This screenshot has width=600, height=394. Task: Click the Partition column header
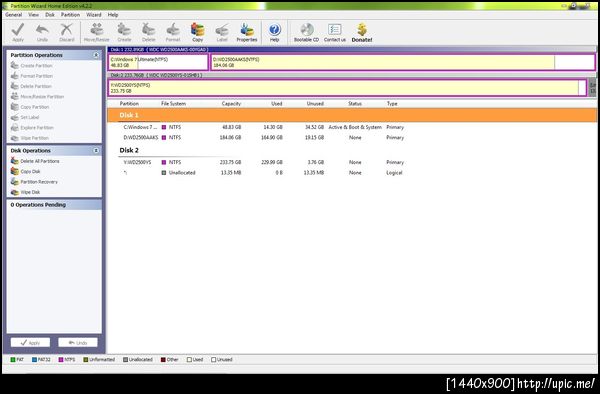(129, 104)
